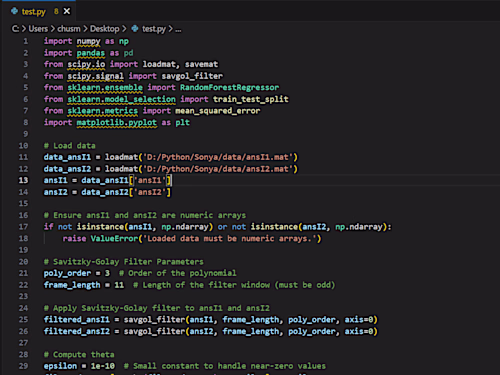500x375 pixels.
Task: Place cursor on numpy import
Action: (x=88, y=41)
